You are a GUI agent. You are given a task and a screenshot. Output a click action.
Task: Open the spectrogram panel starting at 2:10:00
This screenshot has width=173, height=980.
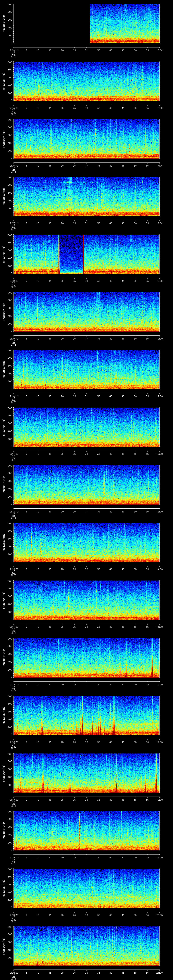click(x=87, y=369)
